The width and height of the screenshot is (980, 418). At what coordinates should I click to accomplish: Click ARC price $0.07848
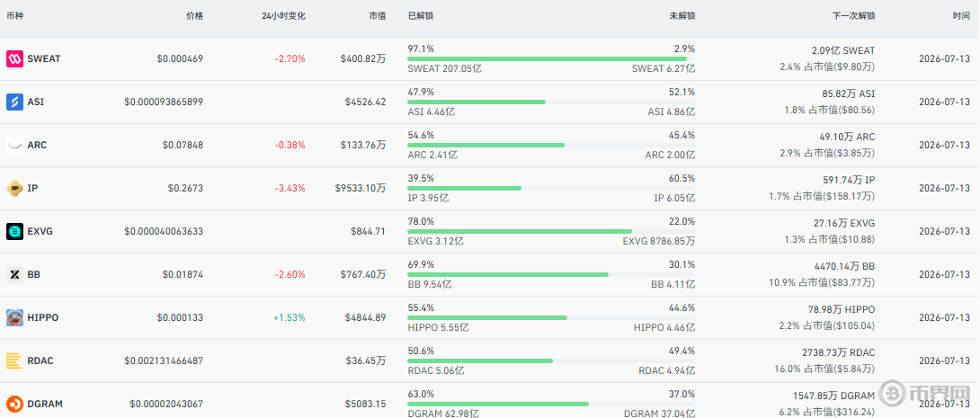(x=183, y=145)
